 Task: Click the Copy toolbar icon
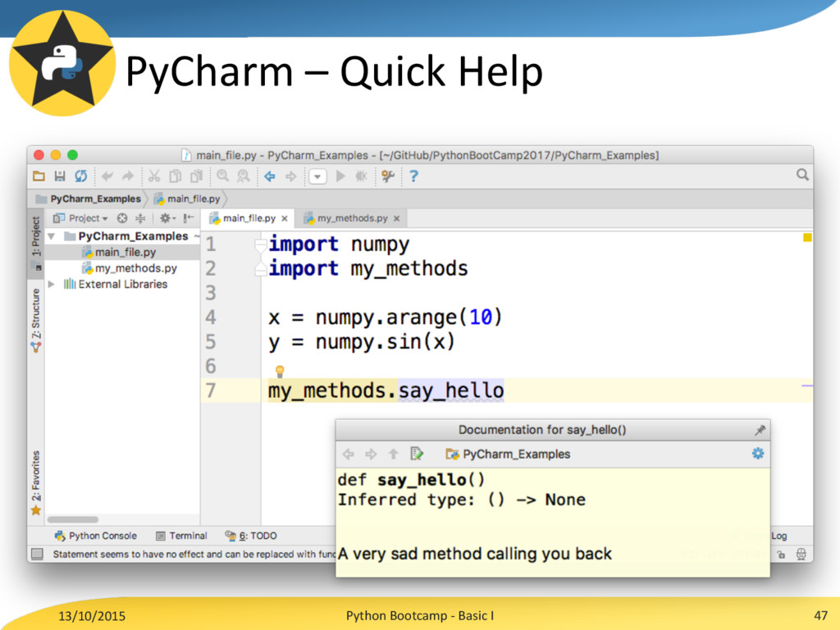tap(176, 176)
